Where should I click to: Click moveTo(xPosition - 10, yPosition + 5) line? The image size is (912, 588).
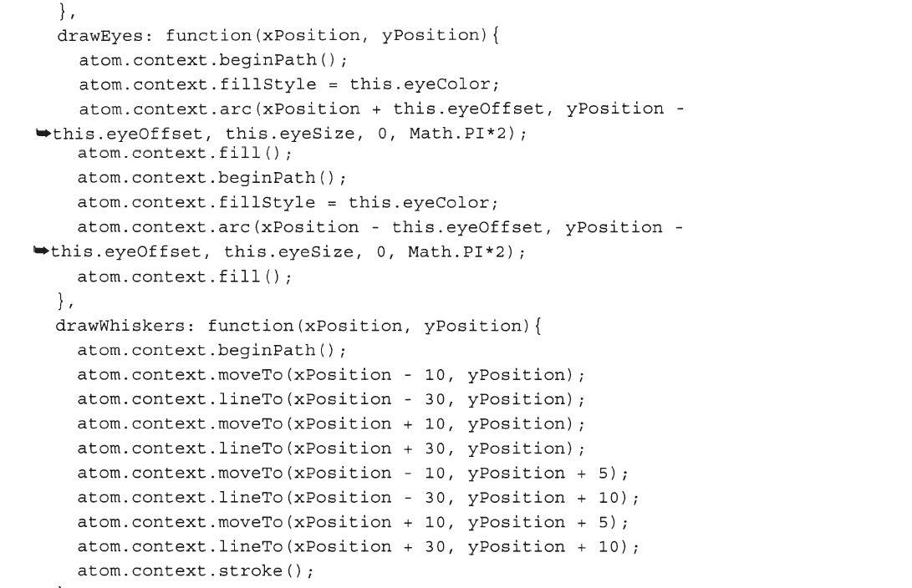click(x=353, y=474)
